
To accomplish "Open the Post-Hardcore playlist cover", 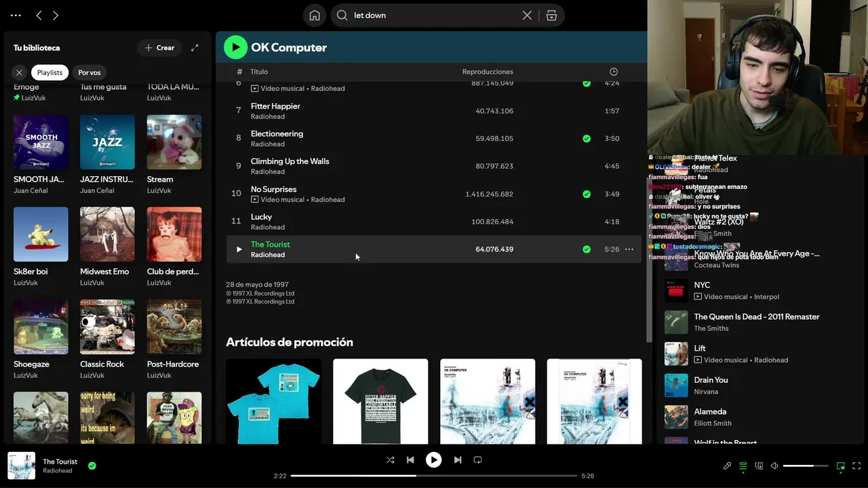I will tap(174, 327).
